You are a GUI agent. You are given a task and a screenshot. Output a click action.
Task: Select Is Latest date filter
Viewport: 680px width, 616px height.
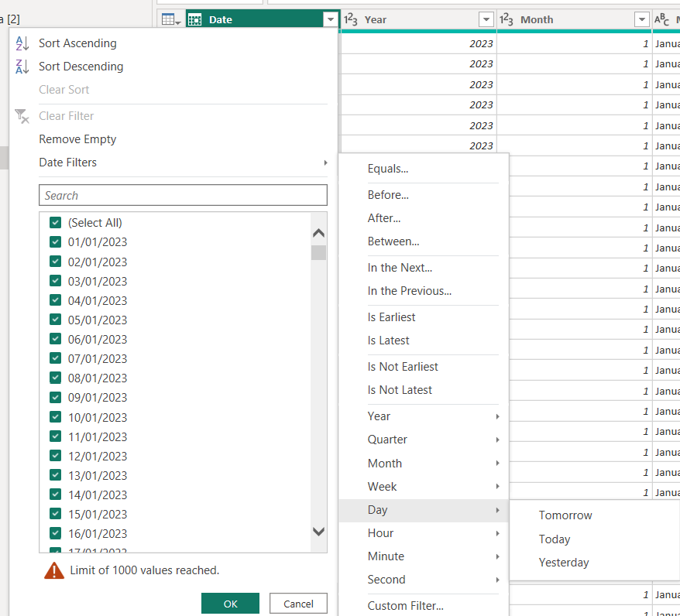[x=388, y=341]
